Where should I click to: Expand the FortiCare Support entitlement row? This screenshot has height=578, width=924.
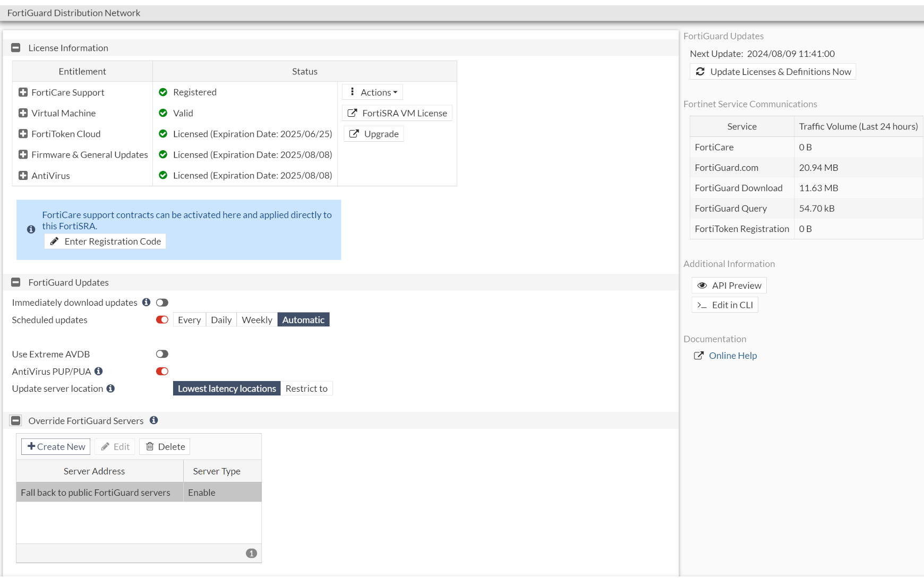click(23, 92)
